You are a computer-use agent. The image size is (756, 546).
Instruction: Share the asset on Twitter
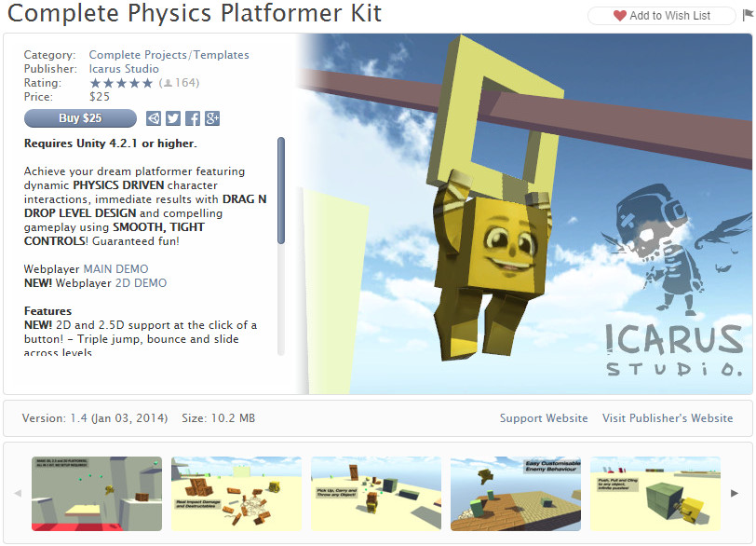pos(173,118)
